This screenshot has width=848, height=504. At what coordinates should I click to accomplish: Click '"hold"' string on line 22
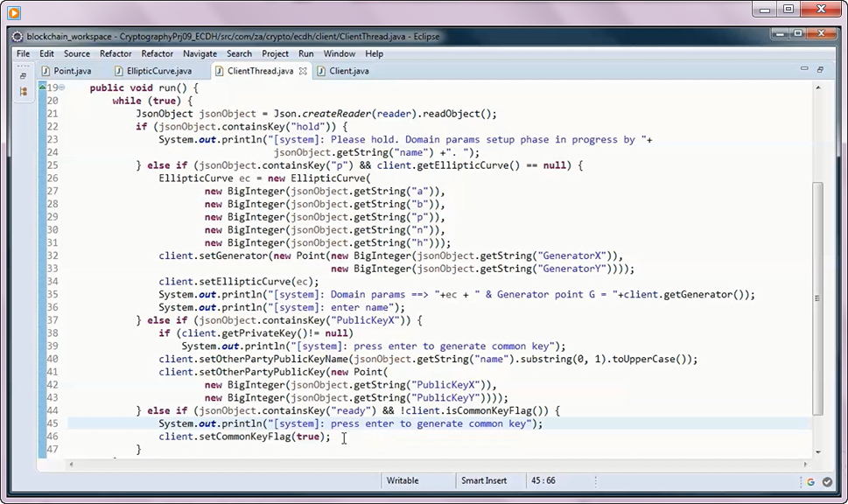[308, 127]
